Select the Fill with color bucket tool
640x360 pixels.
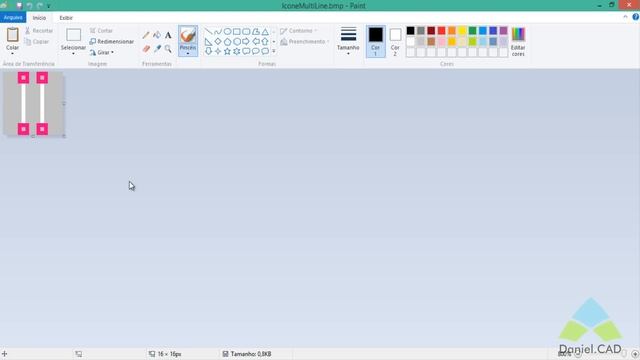pyautogui.click(x=157, y=35)
